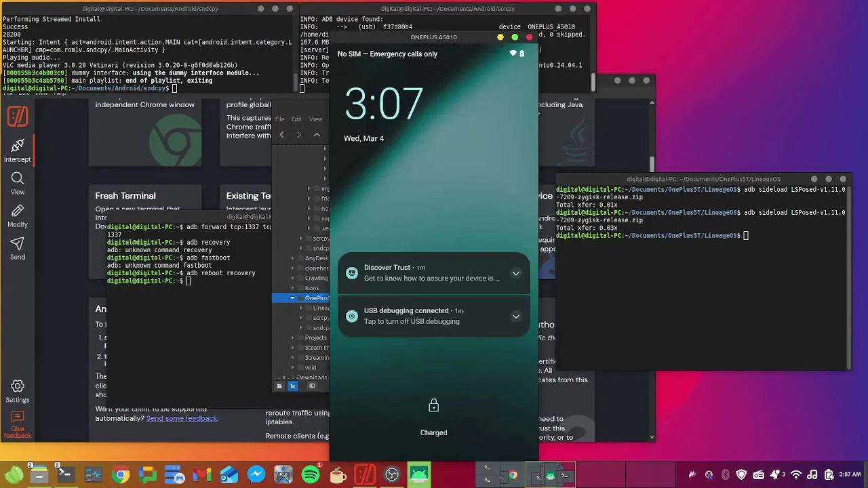The image size is (868, 488).
Task: Open the Edit menu in file manager
Action: [x=297, y=119]
